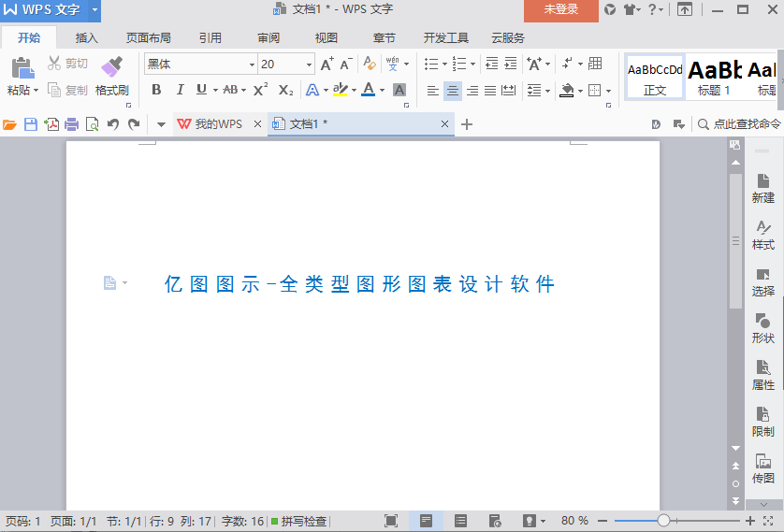Align text right
Viewport: 784px width, 532px height.
(472, 91)
